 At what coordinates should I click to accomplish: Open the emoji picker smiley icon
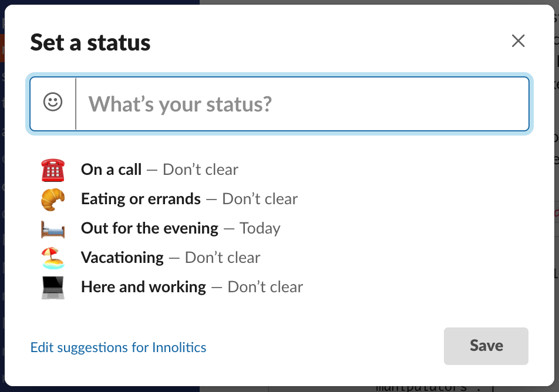(x=53, y=103)
